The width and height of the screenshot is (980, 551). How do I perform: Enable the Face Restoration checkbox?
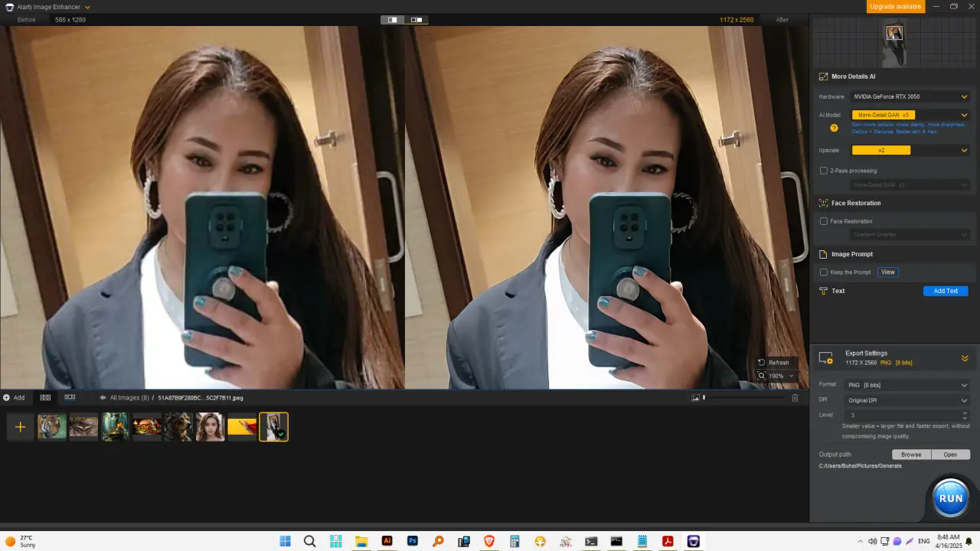pos(824,221)
